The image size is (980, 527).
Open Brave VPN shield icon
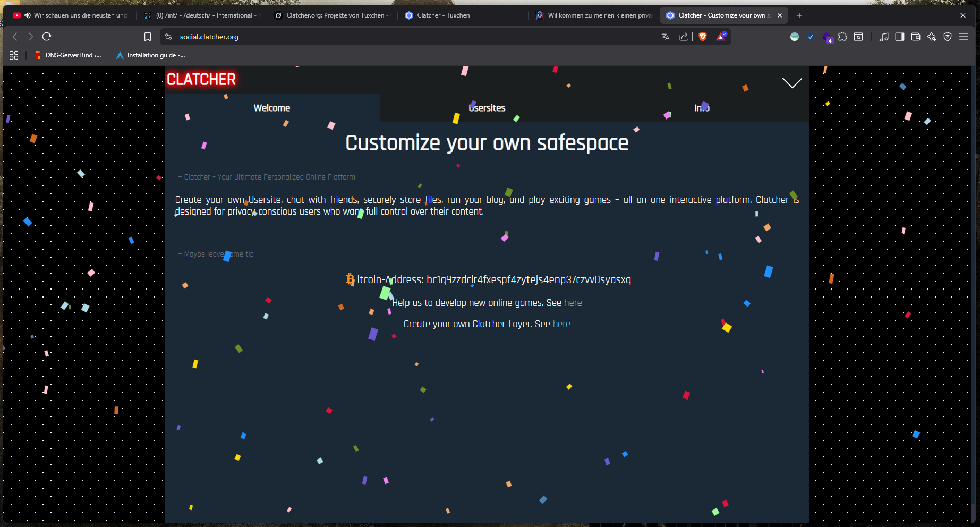(x=948, y=37)
